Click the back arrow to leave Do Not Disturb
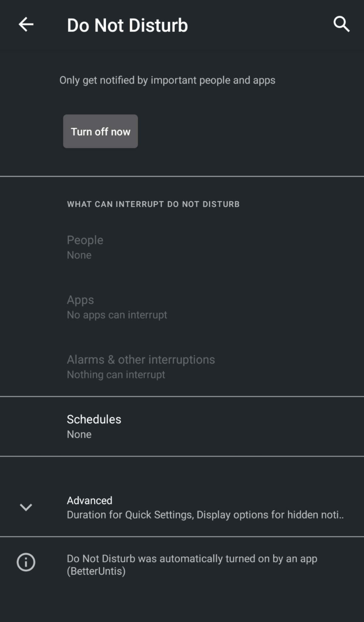The height and width of the screenshot is (622, 364). pyautogui.click(x=26, y=25)
